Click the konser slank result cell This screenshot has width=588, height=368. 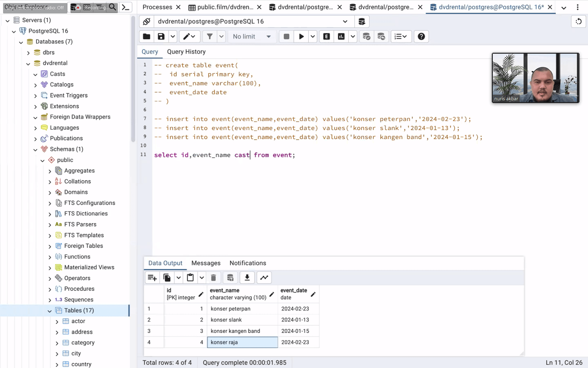[242, 320]
